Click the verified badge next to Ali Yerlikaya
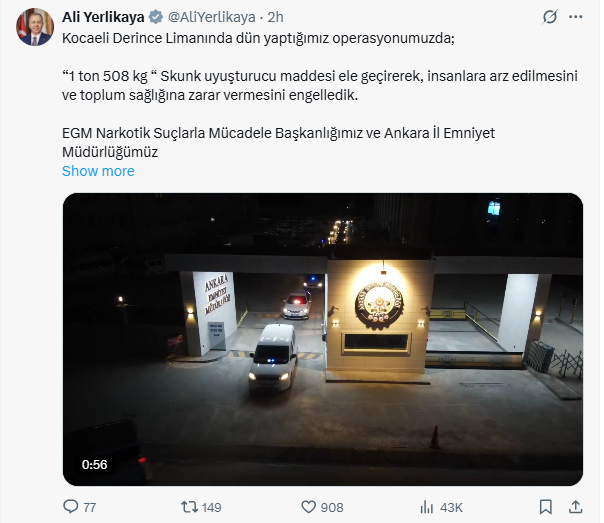The image size is (604, 523). click(156, 17)
